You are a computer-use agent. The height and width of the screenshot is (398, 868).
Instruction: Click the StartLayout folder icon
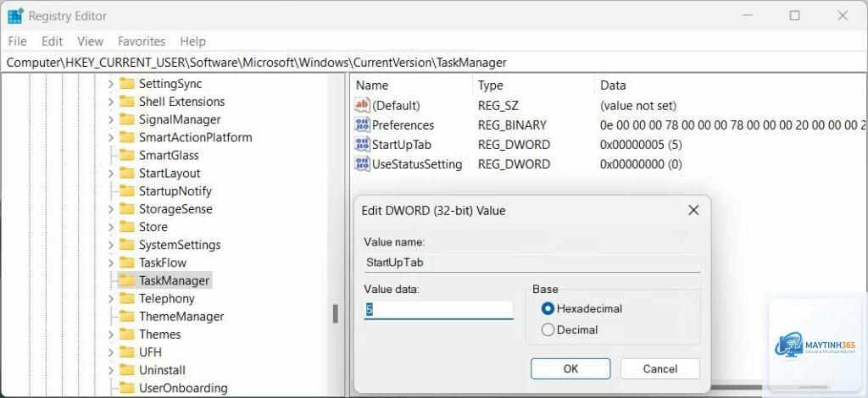pos(127,173)
